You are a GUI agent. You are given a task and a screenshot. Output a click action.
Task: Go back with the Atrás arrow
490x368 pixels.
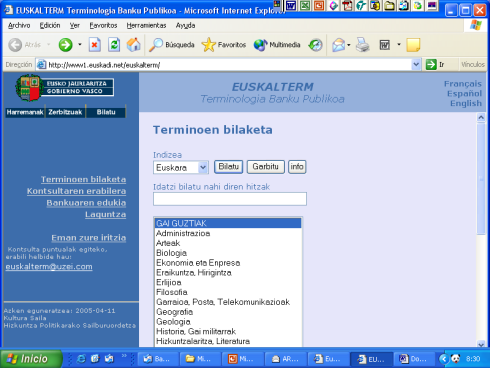click(24, 45)
